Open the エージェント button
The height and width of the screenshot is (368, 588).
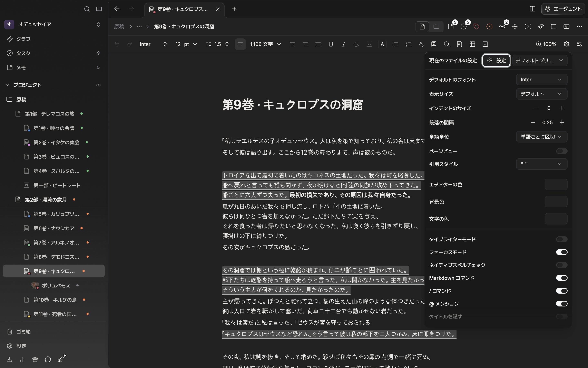click(x=563, y=9)
